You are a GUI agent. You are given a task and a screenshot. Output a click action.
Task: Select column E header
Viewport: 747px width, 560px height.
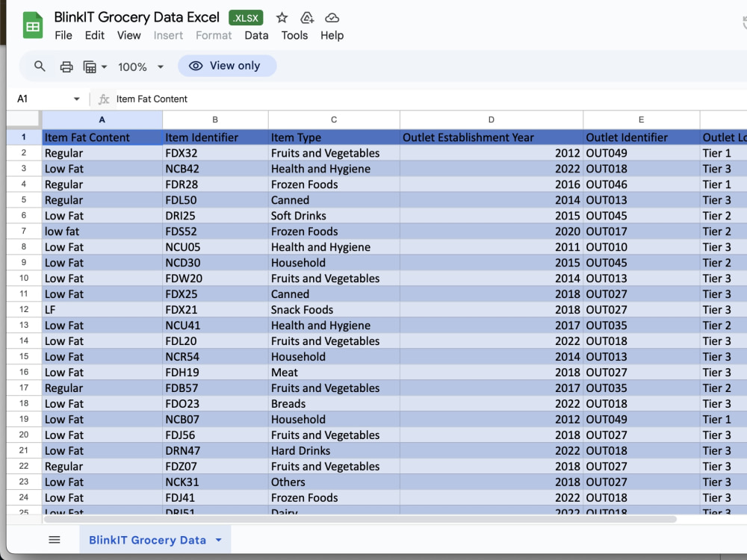[641, 119]
